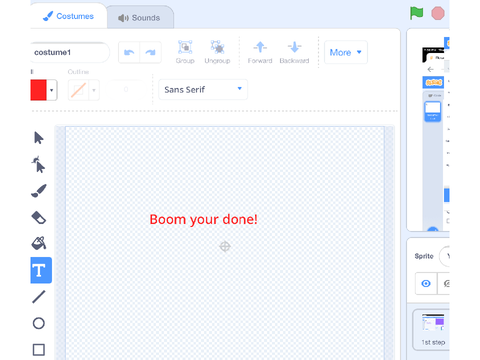
Task: Toggle sprite visibility with the eye icon
Action: click(426, 283)
